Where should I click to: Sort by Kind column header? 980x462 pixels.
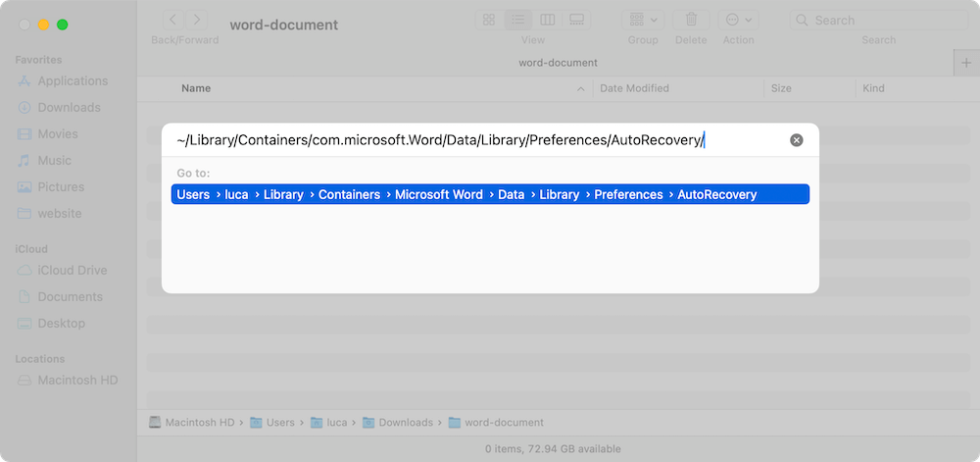(873, 88)
